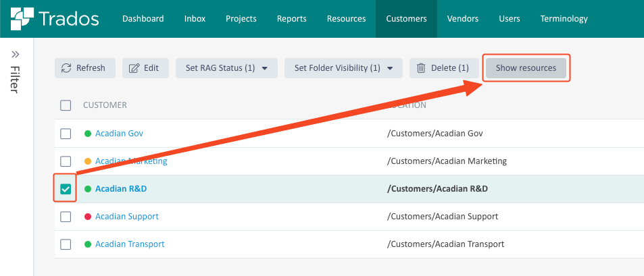Click location text /Customers/Acadian Gov
The width and height of the screenshot is (644, 276).
pyautogui.click(x=435, y=134)
